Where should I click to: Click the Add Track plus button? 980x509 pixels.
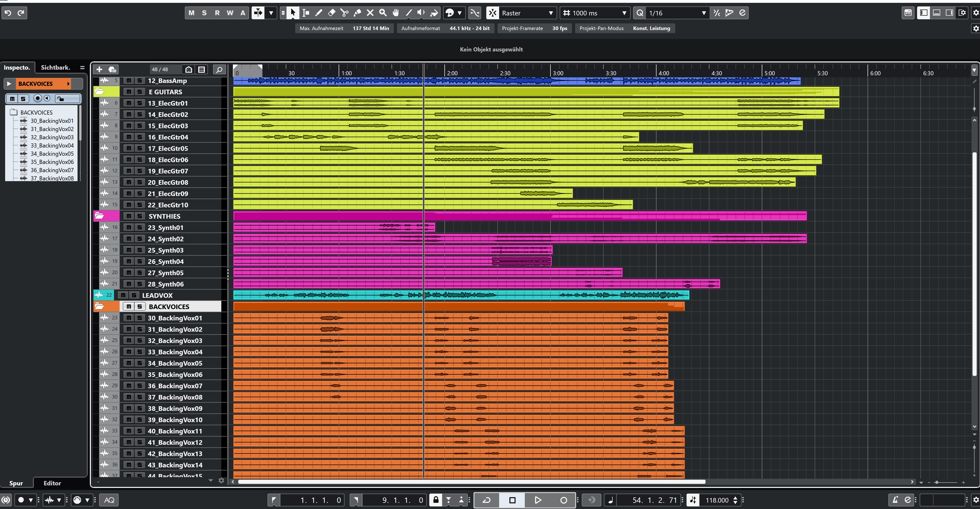point(99,69)
